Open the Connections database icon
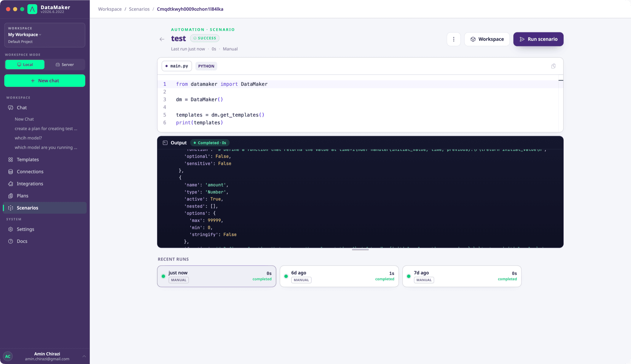 pos(11,172)
